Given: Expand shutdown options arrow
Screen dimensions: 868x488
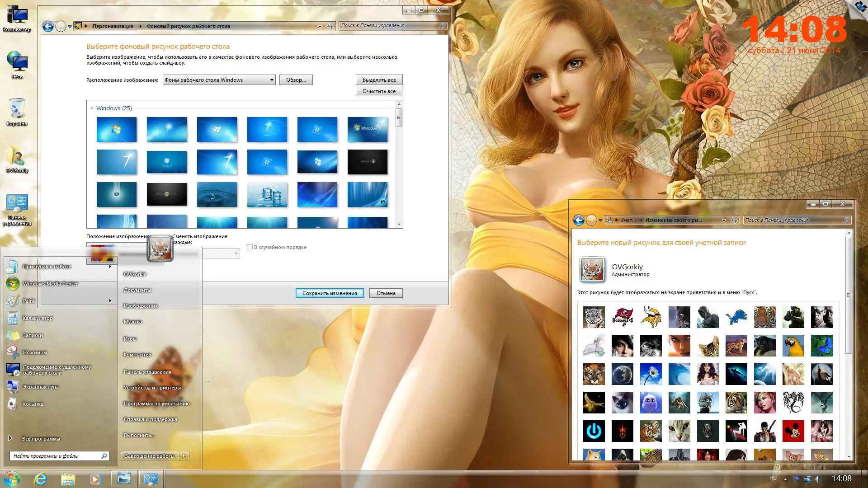Looking at the screenshot, I should [184, 456].
